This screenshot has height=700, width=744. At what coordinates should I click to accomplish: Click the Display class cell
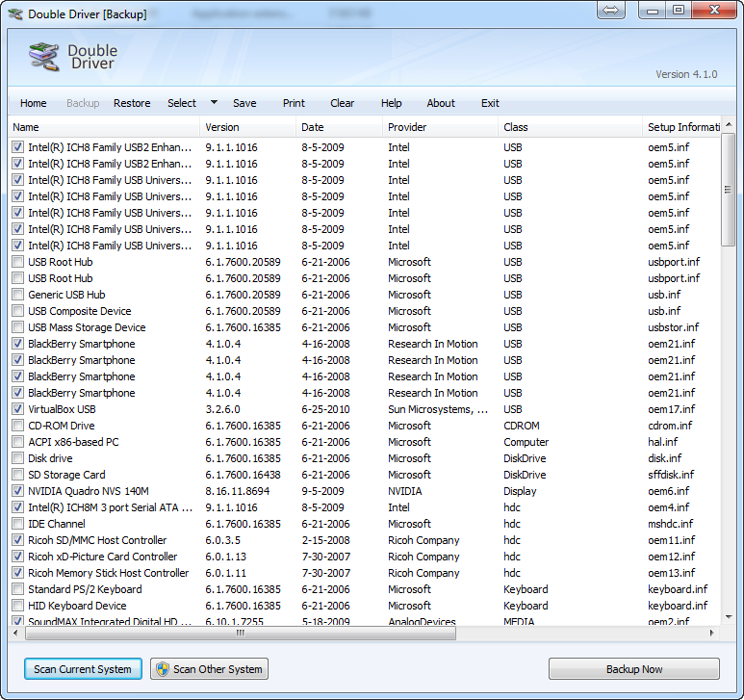coord(520,491)
